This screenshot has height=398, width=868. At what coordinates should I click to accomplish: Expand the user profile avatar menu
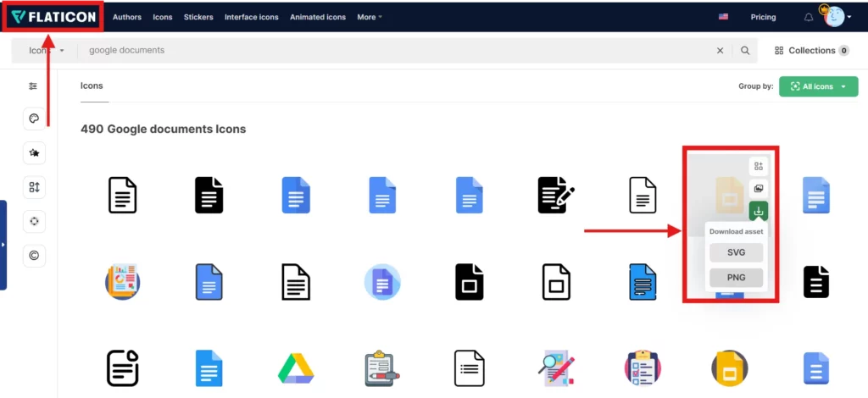[837, 17]
